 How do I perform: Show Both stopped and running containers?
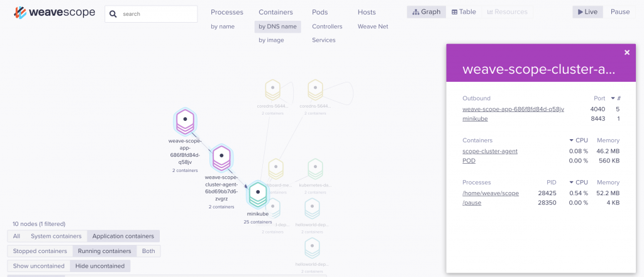[x=148, y=251]
